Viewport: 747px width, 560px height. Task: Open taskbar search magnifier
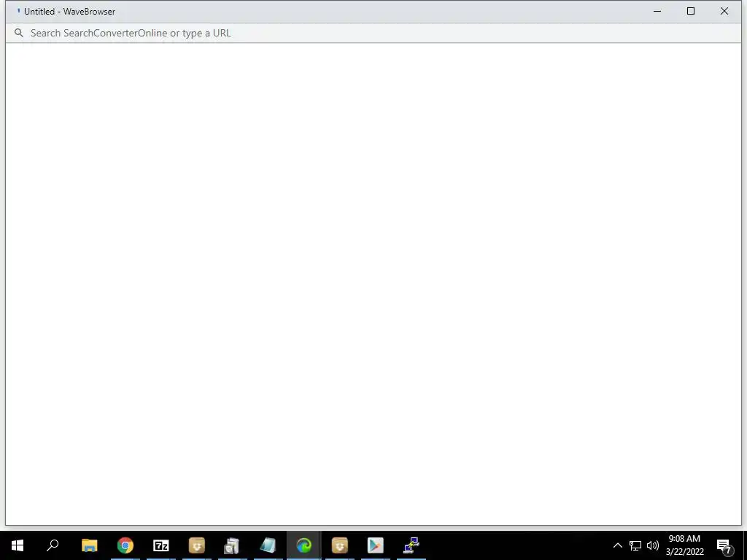click(x=53, y=545)
